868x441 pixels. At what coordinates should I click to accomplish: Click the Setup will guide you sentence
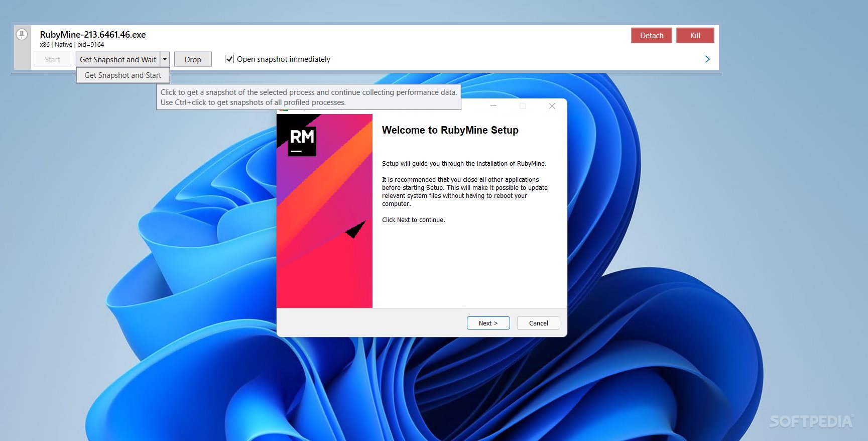[464, 164]
